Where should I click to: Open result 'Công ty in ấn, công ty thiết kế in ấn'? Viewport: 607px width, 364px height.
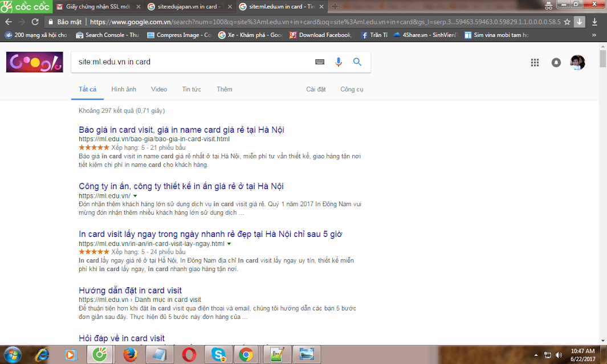[x=181, y=186]
